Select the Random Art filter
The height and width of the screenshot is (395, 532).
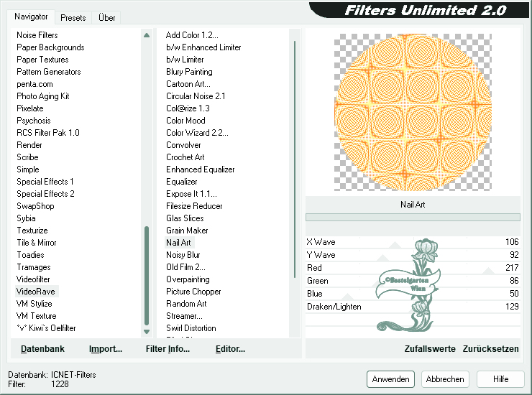click(x=186, y=304)
